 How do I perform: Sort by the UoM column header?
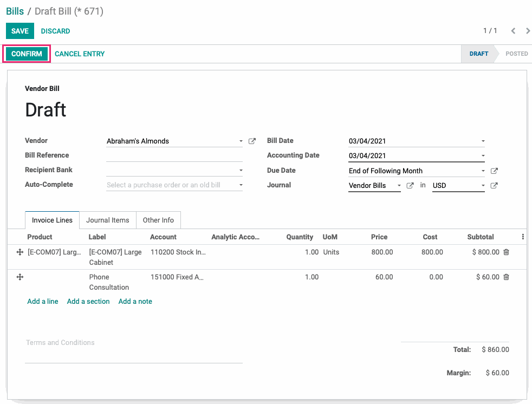click(330, 237)
